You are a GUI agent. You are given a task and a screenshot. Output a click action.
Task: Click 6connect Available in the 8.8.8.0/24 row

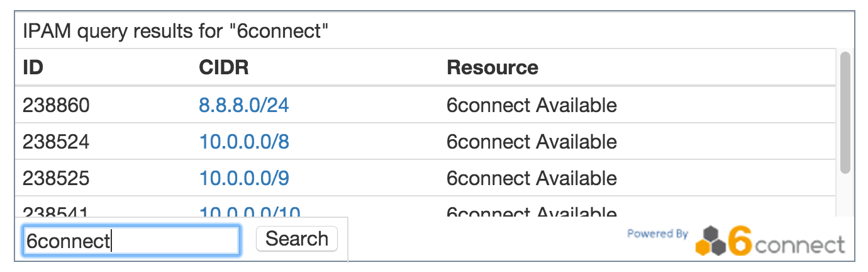click(x=531, y=105)
